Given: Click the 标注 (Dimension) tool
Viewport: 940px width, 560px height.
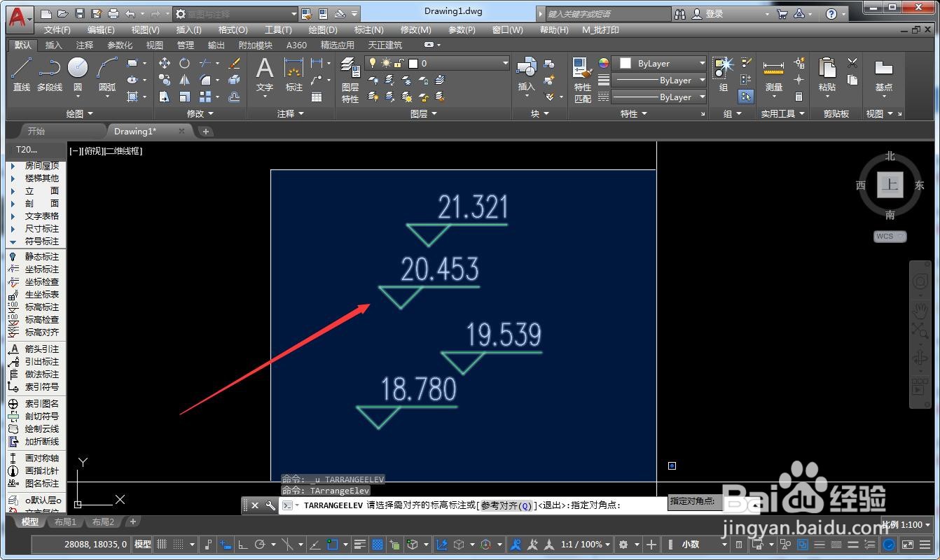Looking at the screenshot, I should click(294, 74).
